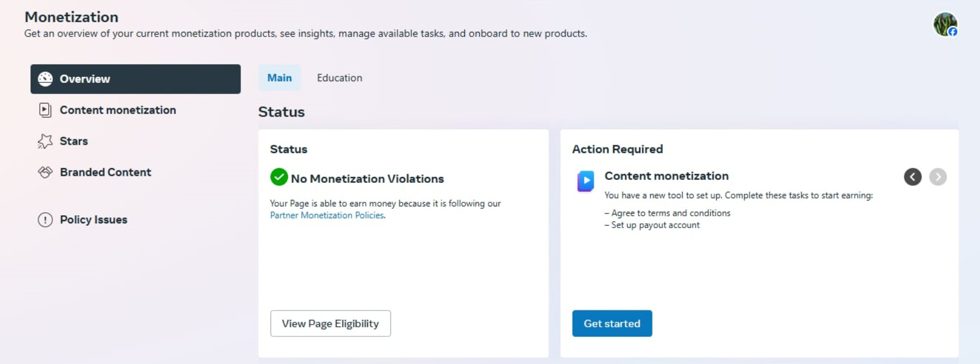
Task: Go to previous Action Required item
Action: tap(912, 177)
